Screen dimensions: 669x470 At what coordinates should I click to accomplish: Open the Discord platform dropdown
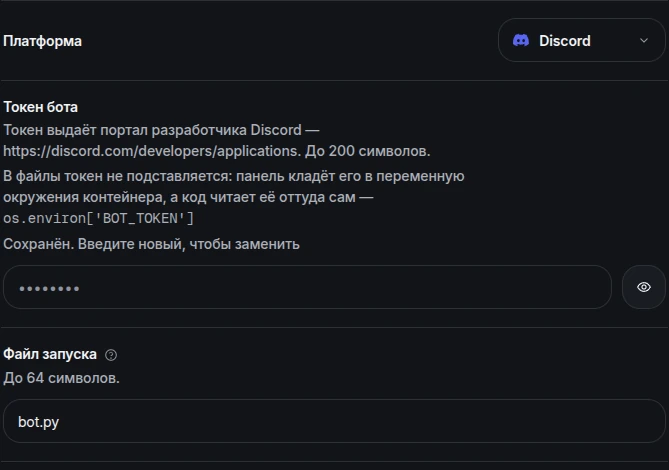pos(582,41)
